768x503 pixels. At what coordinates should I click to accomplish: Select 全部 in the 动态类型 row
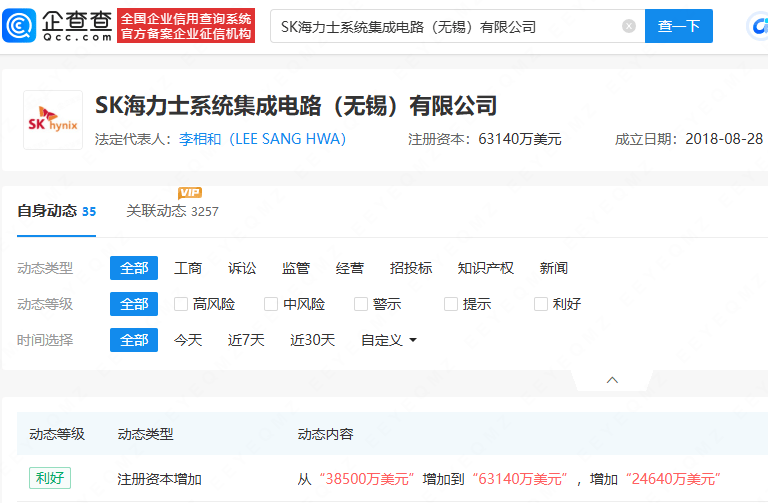134,268
